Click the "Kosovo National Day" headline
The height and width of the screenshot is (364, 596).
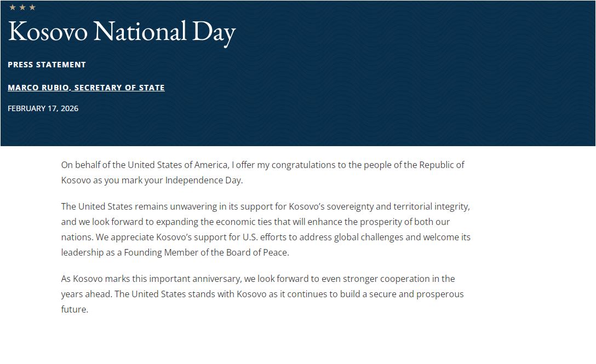pyautogui.click(x=122, y=31)
